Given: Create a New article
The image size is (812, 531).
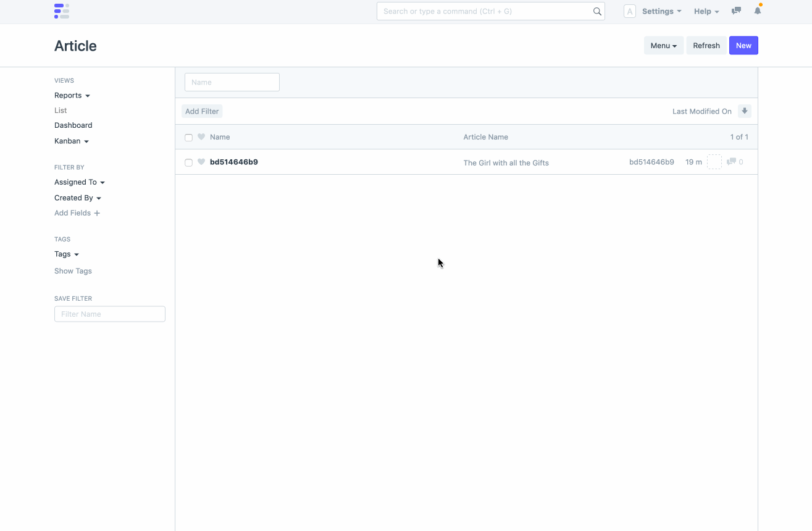Looking at the screenshot, I should click(x=743, y=46).
